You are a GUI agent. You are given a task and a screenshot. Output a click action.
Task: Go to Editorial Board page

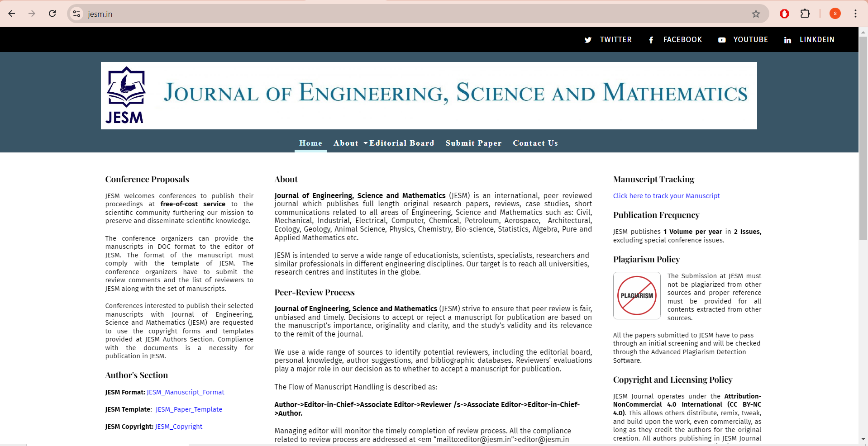[402, 143]
